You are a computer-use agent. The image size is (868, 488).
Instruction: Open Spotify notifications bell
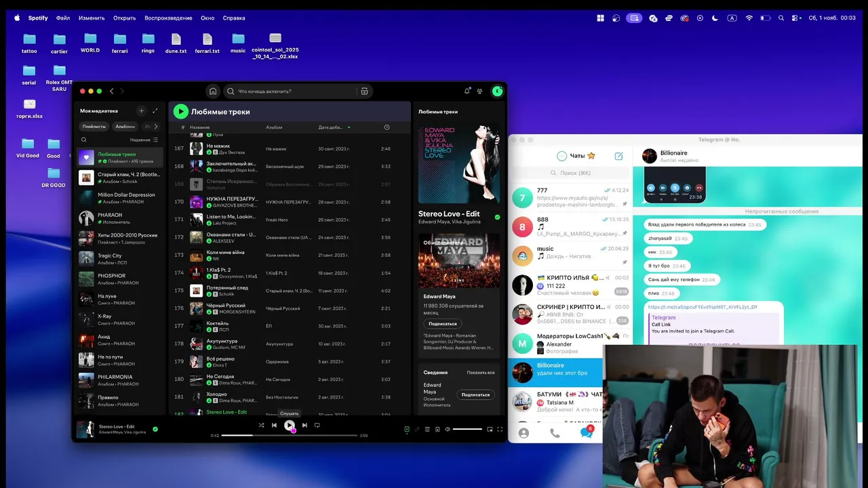coord(467,91)
